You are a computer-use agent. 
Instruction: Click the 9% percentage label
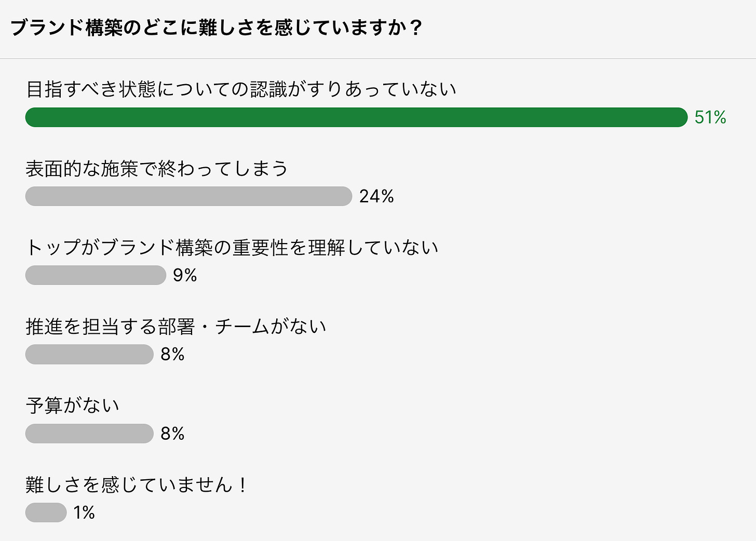click(185, 275)
